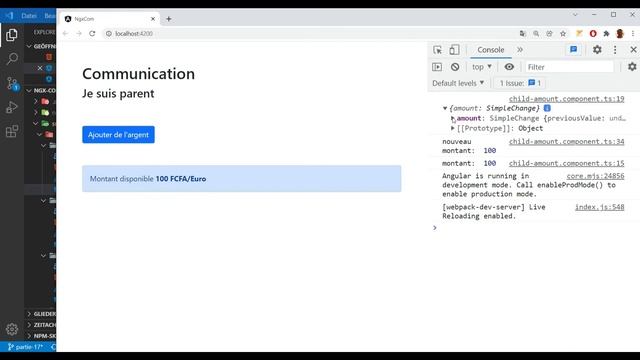This screenshot has width=640, height=360.
Task: Open link child-amount.component.ts:19
Action: tap(567, 99)
